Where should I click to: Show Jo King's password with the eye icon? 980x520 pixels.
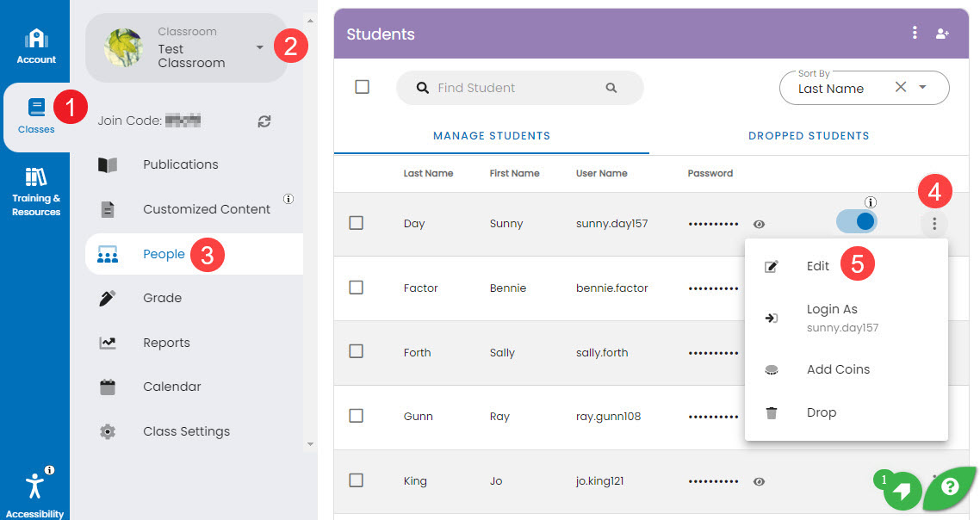click(759, 482)
